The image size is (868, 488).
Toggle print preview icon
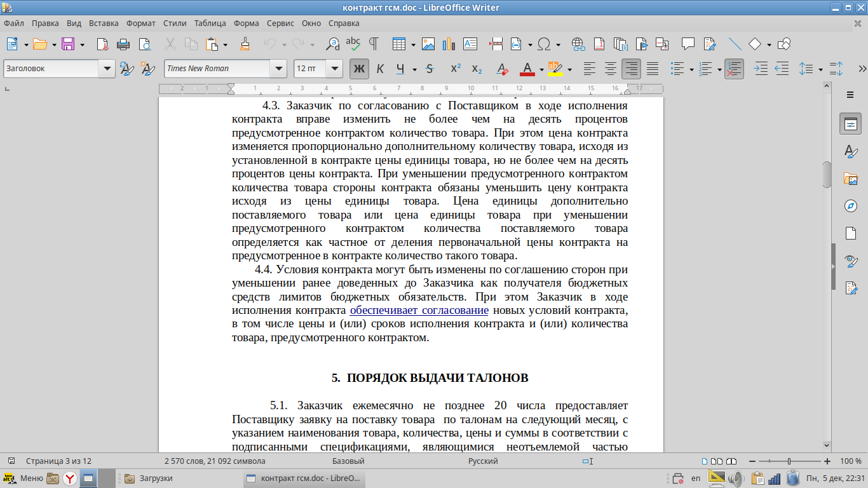144,44
